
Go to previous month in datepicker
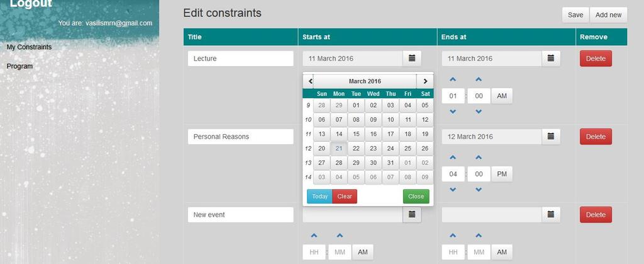click(310, 81)
